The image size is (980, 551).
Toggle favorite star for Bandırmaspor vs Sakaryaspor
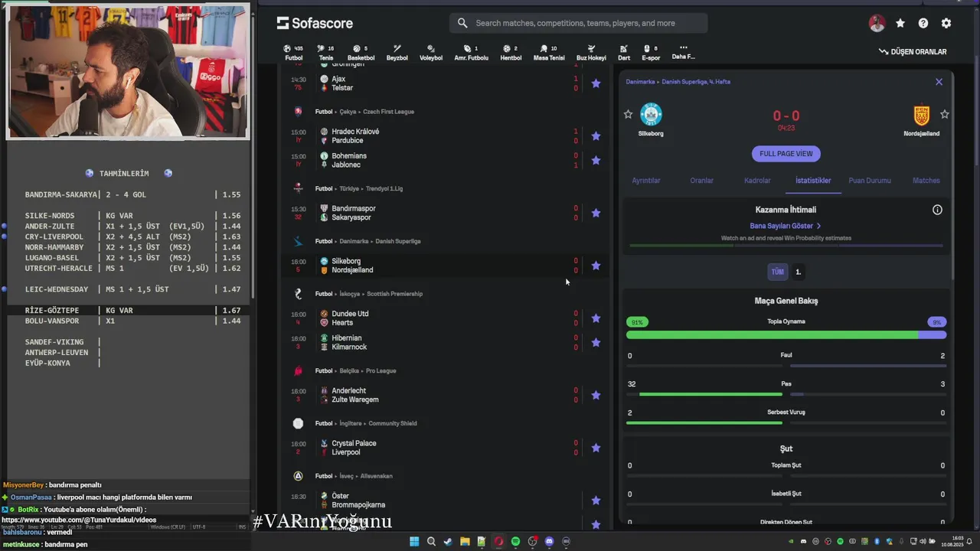tap(596, 213)
